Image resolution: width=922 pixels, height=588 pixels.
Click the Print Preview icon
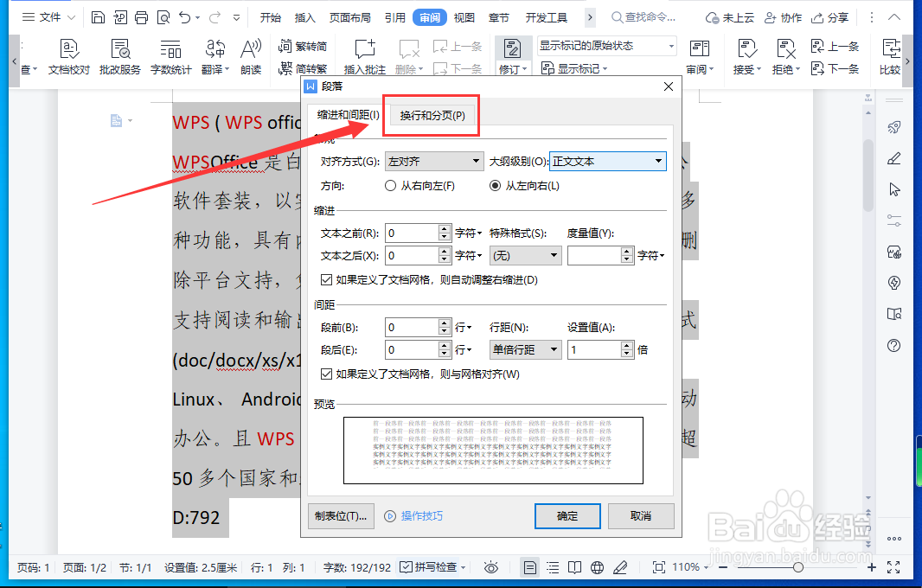click(163, 17)
